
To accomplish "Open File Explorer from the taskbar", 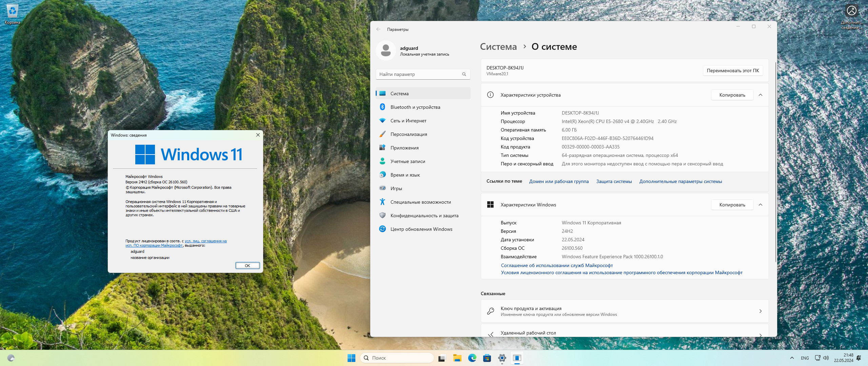I will pyautogui.click(x=457, y=358).
